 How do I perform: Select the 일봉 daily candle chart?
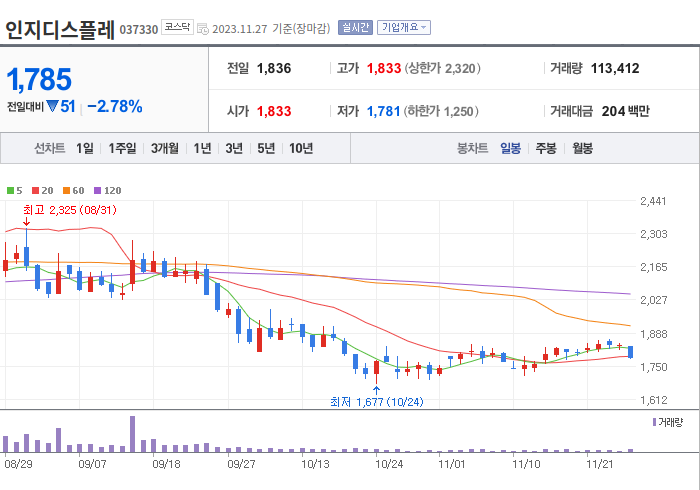[510, 148]
